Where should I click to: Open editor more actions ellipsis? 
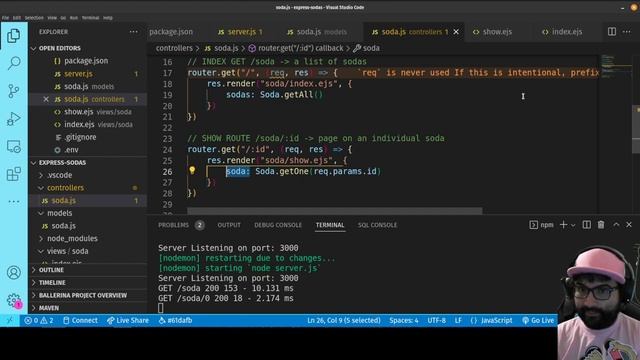point(627,31)
